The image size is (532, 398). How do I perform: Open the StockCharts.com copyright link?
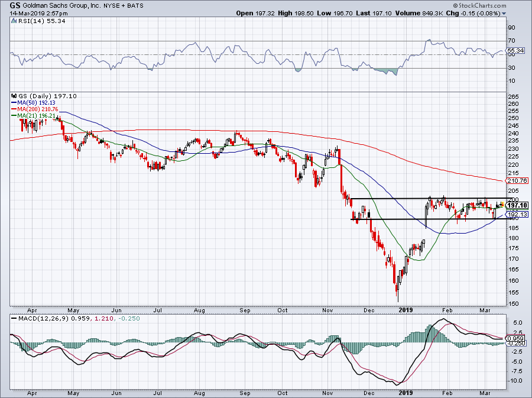click(x=479, y=5)
